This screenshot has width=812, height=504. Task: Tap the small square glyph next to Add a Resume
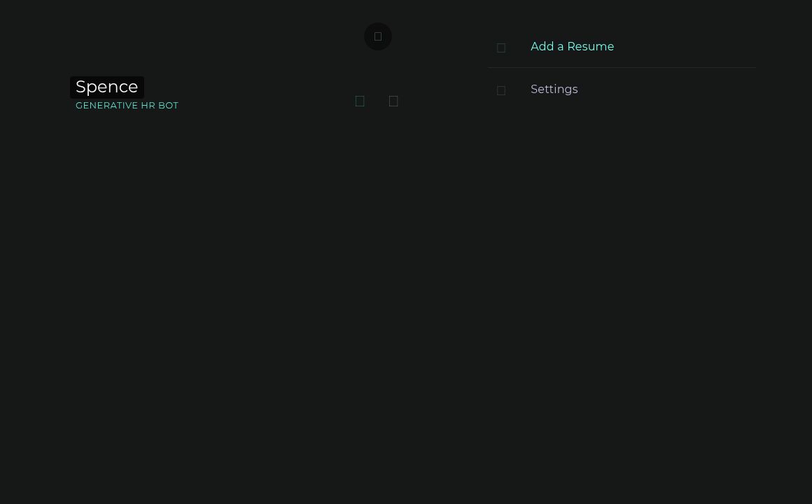501,48
